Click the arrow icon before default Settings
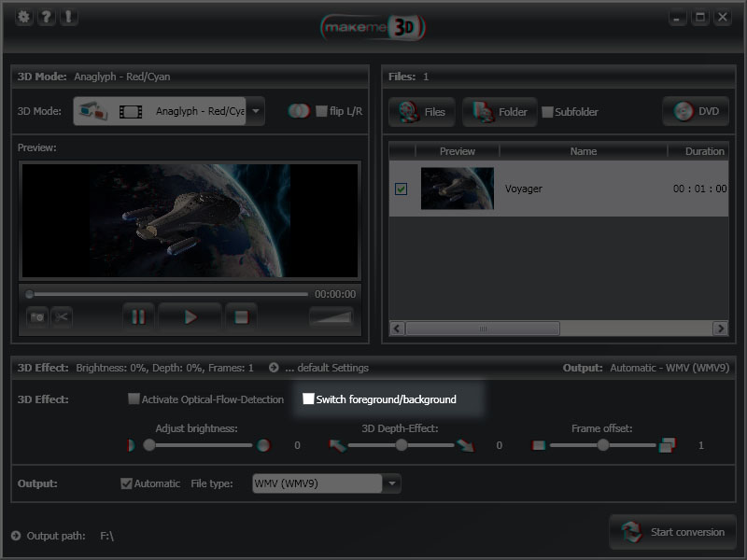The height and width of the screenshot is (560, 747). tap(274, 368)
